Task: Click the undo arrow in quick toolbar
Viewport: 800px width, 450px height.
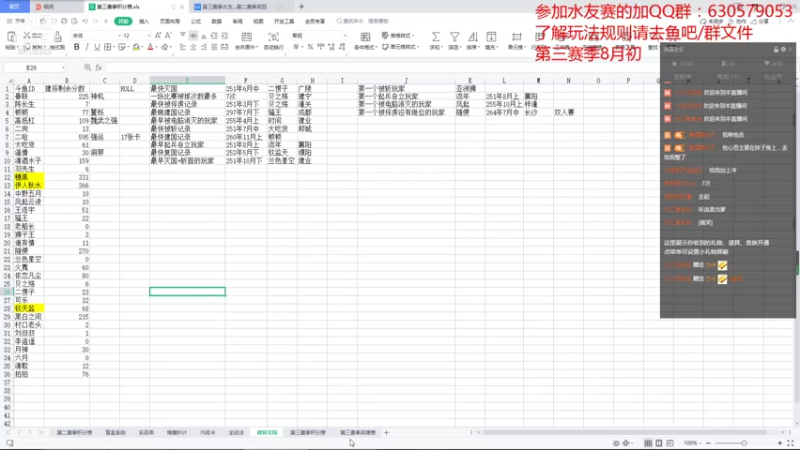Action: (85, 21)
